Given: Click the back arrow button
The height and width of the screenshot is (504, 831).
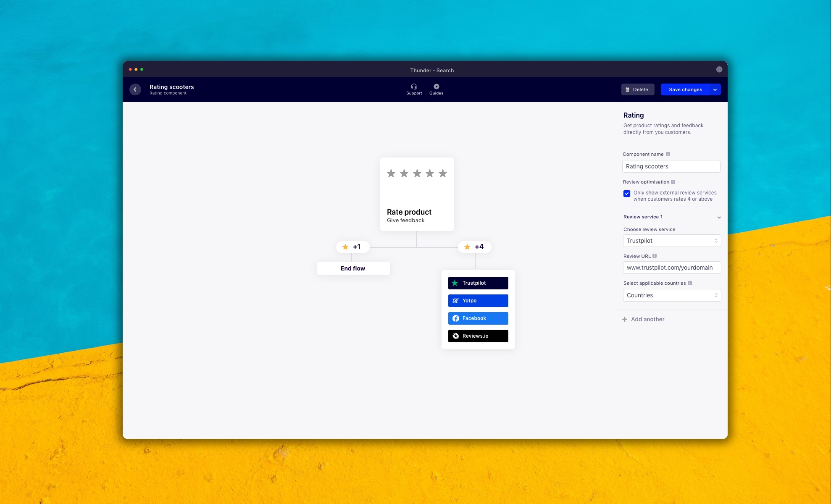Looking at the screenshot, I should [135, 89].
